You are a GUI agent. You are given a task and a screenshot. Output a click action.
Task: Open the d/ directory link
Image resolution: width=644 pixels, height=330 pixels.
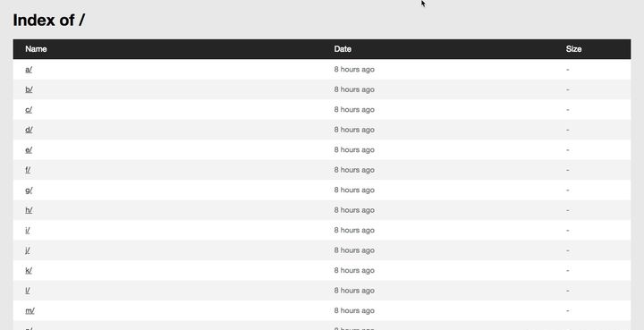pyautogui.click(x=29, y=130)
